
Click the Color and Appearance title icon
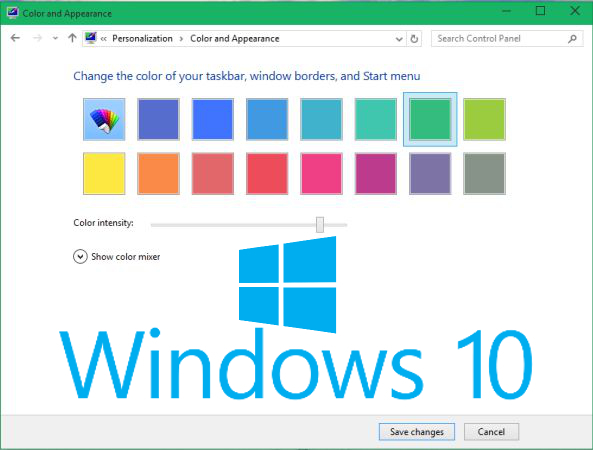pyautogui.click(x=12, y=13)
